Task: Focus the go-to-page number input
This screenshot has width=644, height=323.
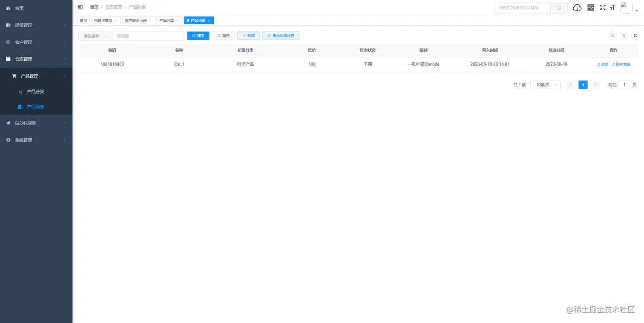Action: point(624,85)
